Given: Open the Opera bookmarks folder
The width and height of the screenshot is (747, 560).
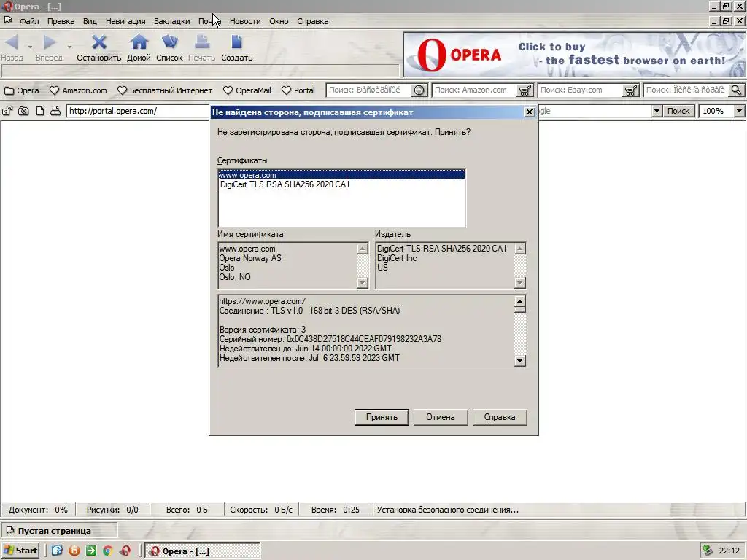Looking at the screenshot, I should coord(21,90).
